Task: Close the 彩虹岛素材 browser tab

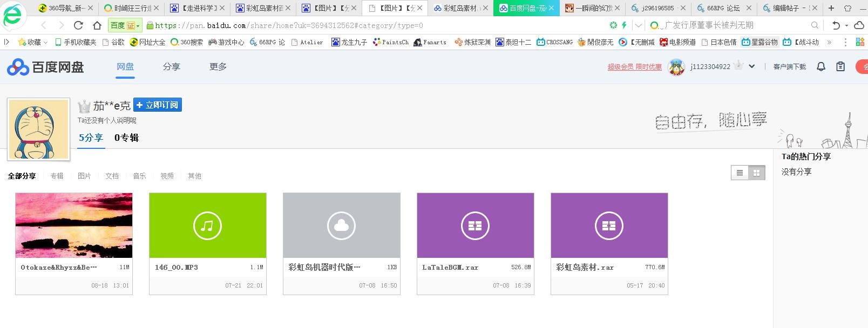Action: pos(486,8)
